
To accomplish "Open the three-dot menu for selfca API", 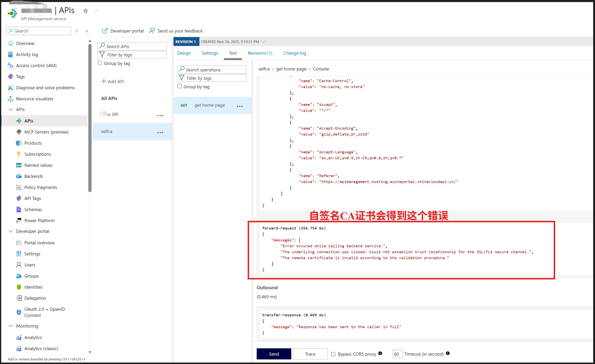I will point(160,132).
